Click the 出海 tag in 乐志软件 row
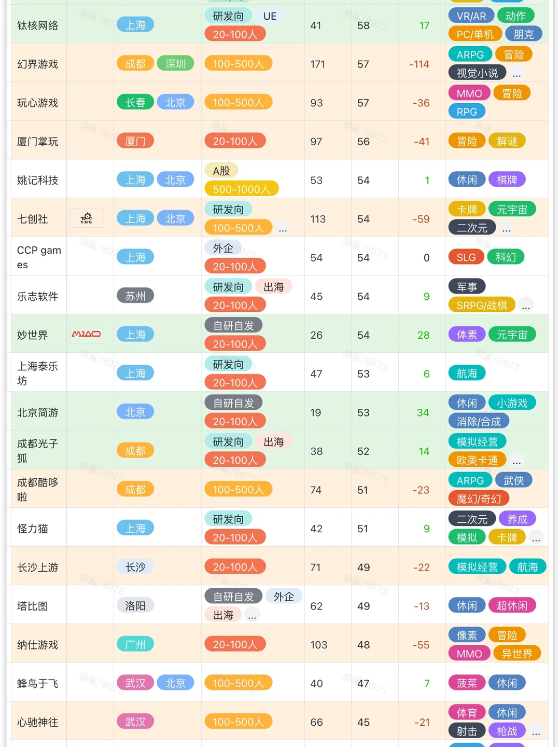This screenshot has width=560, height=747. pos(274,287)
